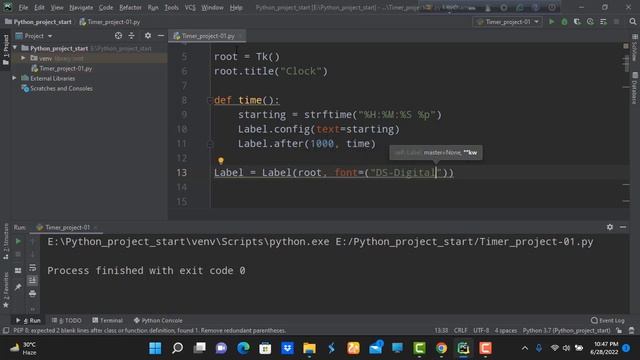The width and height of the screenshot is (640, 360).
Task: Click line:column 13:33 indicator
Action: coord(441,331)
